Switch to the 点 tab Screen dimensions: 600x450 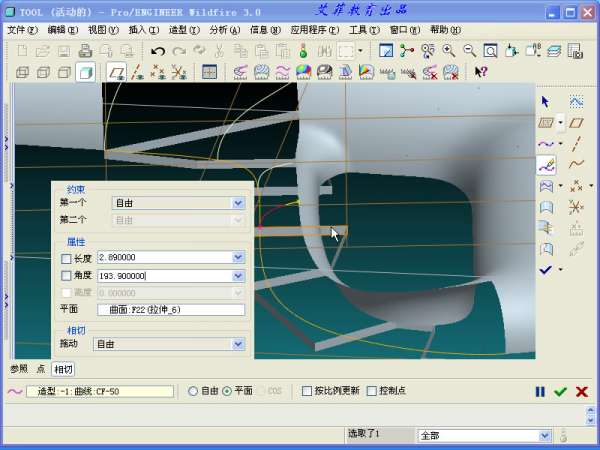(41, 369)
